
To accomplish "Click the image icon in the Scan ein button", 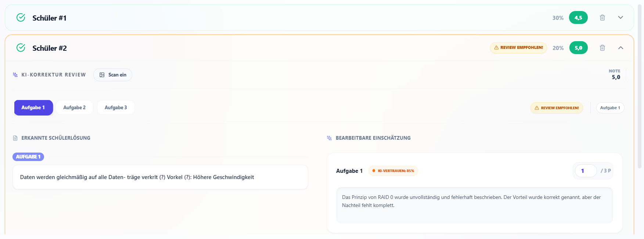I will [x=102, y=75].
